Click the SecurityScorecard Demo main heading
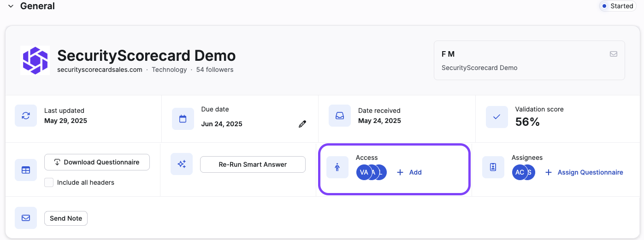Viewport: 644px width, 240px height. [147, 56]
